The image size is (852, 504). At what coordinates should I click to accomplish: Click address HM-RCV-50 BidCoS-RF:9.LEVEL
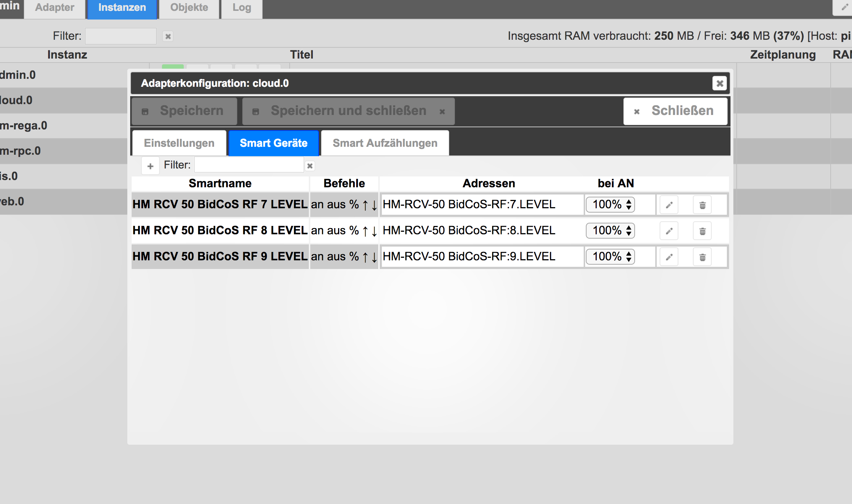click(x=469, y=257)
